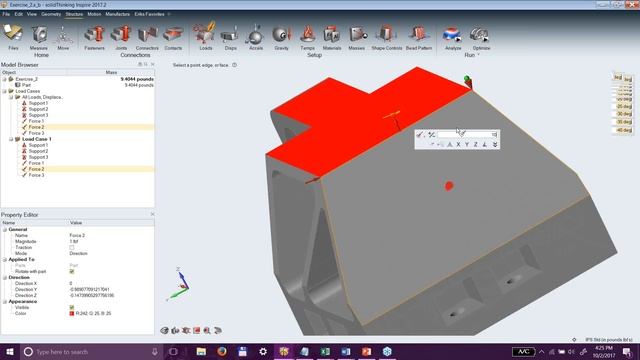Open Eriks Favorites tab
Viewport: 640px width, 360px height.
(x=149, y=14)
